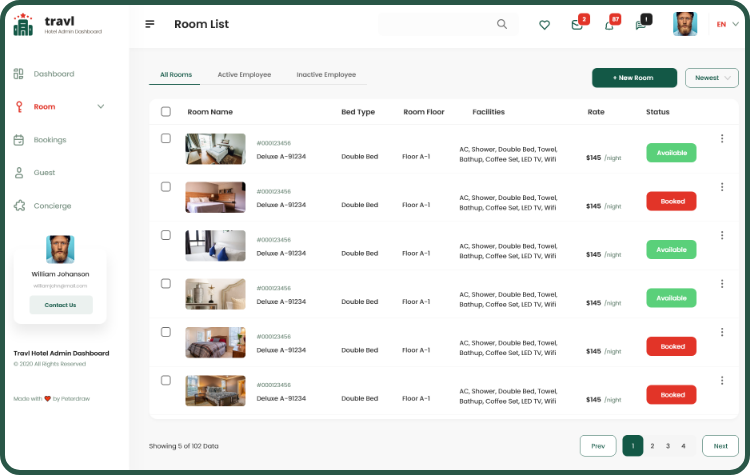Viewport: 750px width, 475px height.
Task: Click the search magnifier icon
Action: click(502, 24)
